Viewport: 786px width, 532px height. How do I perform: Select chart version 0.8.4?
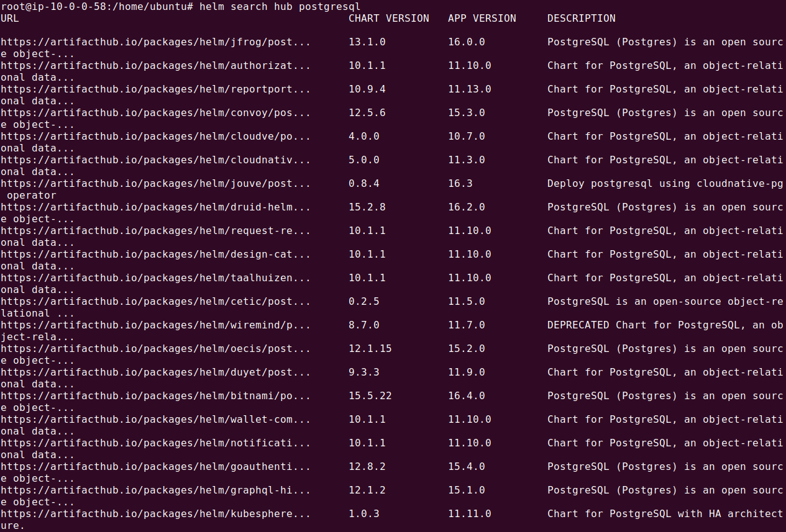(x=364, y=184)
